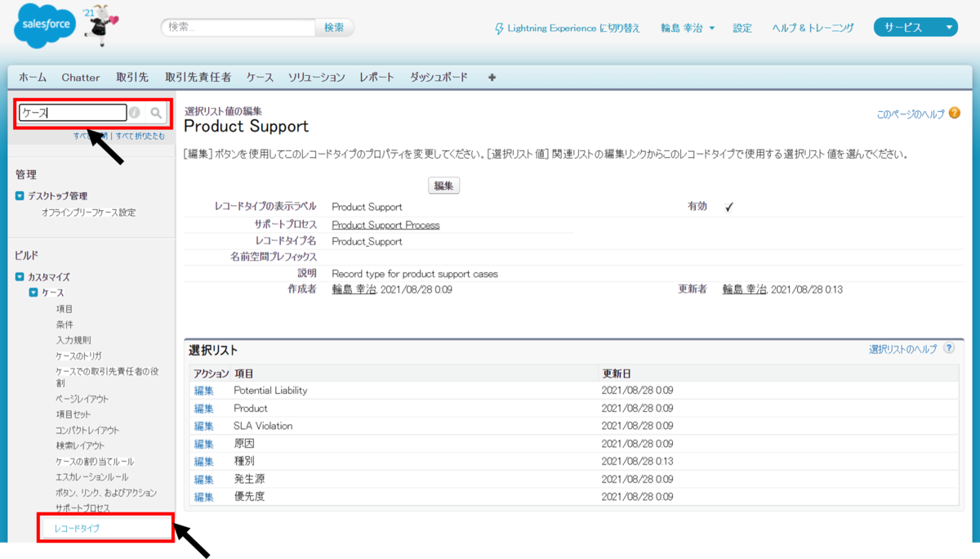Collapse the ケース tree node
The image size is (980, 559).
[33, 293]
